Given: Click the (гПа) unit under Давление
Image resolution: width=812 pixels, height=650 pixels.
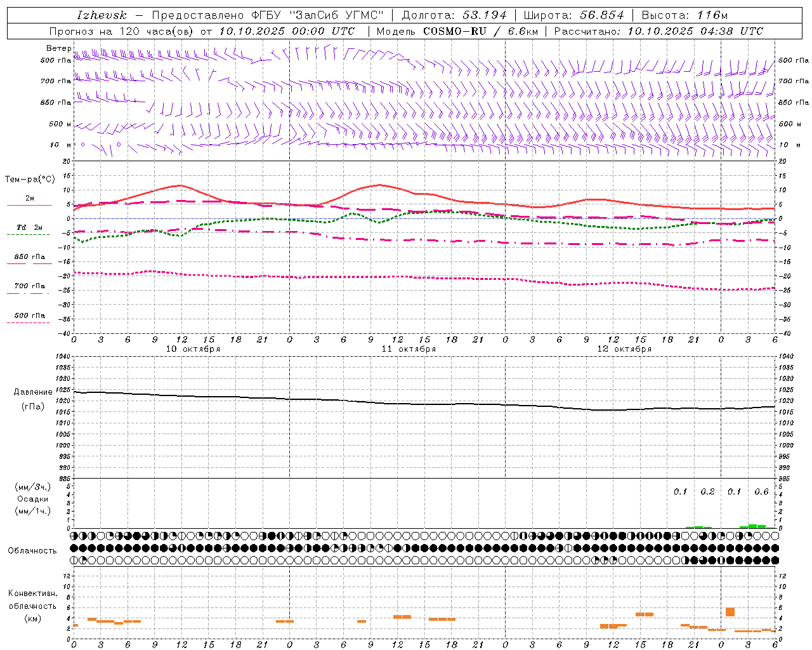Looking at the screenshot, I should click(x=33, y=406).
